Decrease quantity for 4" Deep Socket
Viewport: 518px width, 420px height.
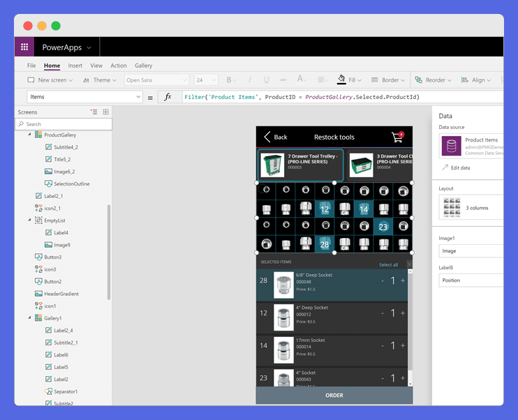[x=383, y=313]
